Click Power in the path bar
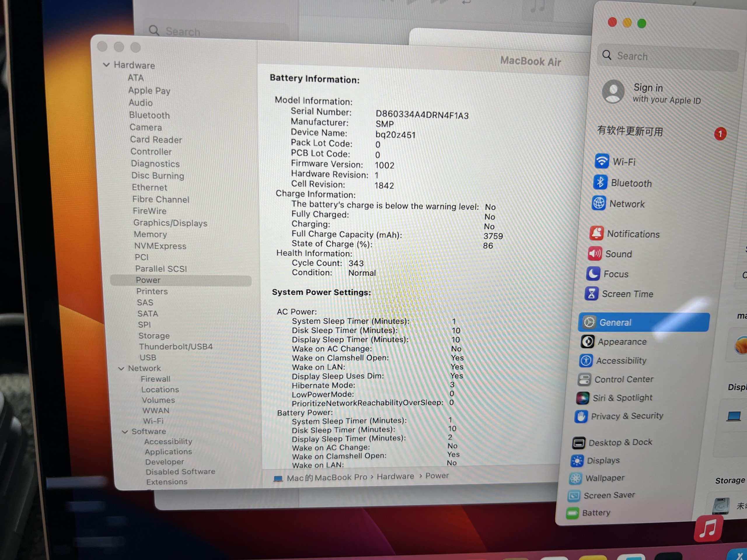The height and width of the screenshot is (560, 747). coord(437,476)
